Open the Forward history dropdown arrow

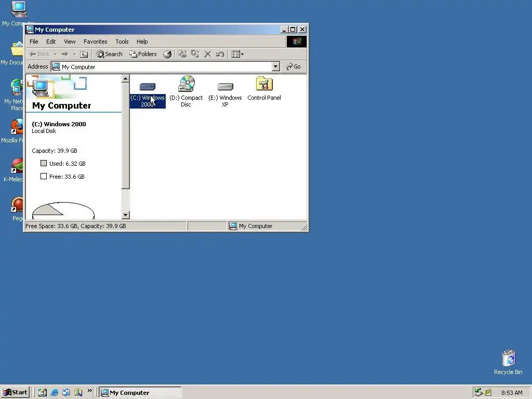point(74,54)
